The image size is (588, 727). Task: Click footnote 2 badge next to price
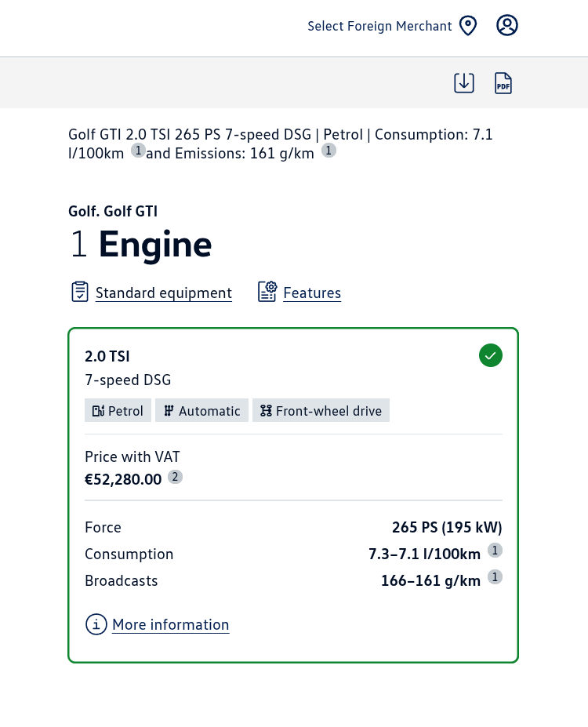coord(176,477)
